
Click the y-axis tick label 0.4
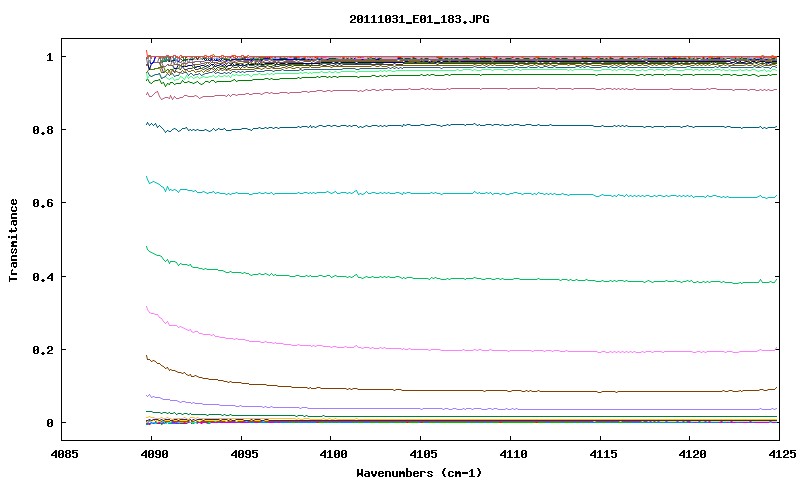click(x=43, y=277)
